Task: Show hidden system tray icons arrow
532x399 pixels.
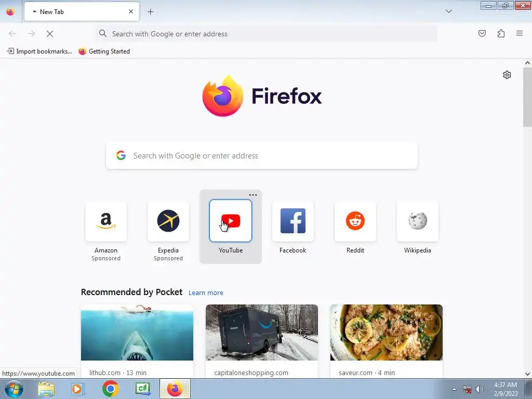Action: [x=454, y=389]
